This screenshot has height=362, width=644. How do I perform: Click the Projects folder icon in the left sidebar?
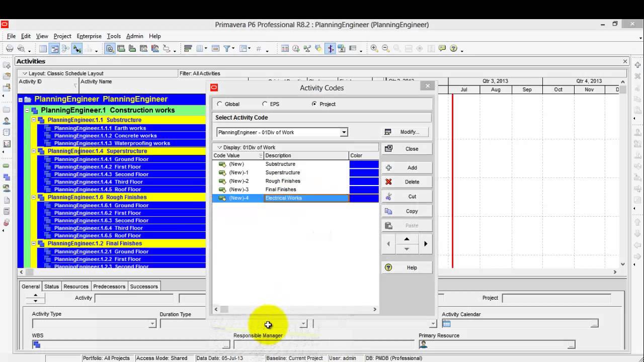[7, 110]
